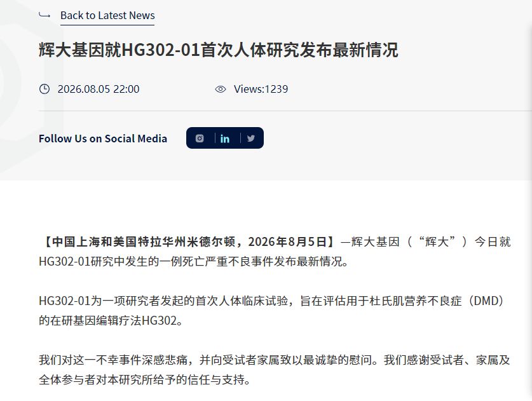Screen dimensions: 532x401
Task: Click the sentence about 死亡严重不良事件
Action: point(194,262)
